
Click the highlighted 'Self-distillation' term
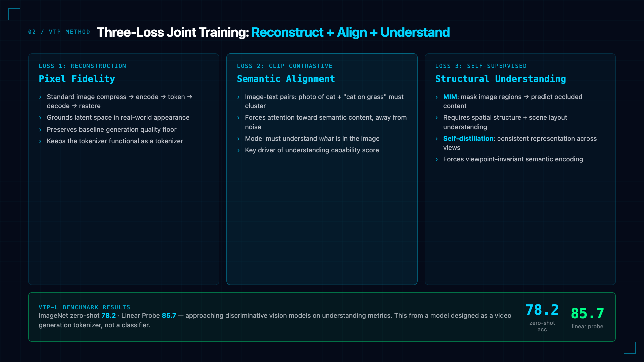pos(468,139)
